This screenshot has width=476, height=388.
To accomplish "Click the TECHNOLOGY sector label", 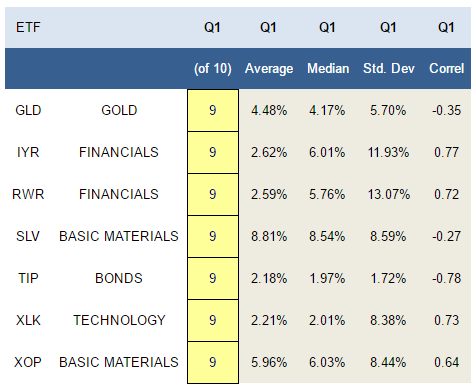I will 119,320.
